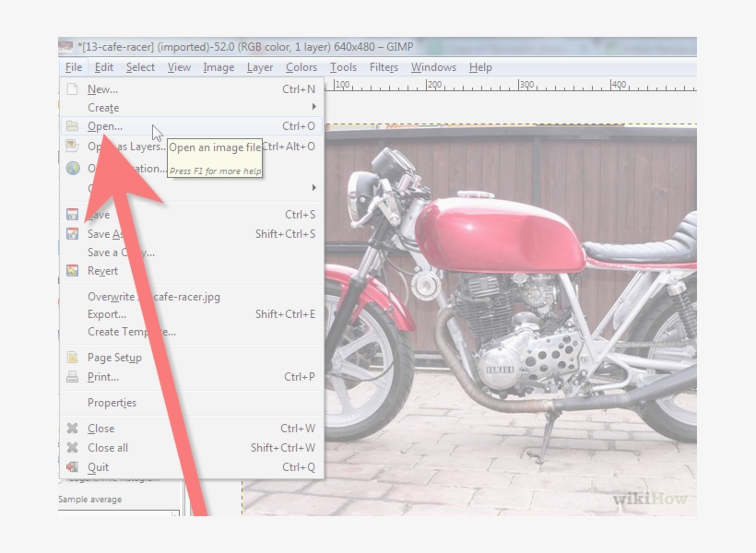Click the Quit door icon

tap(73, 467)
